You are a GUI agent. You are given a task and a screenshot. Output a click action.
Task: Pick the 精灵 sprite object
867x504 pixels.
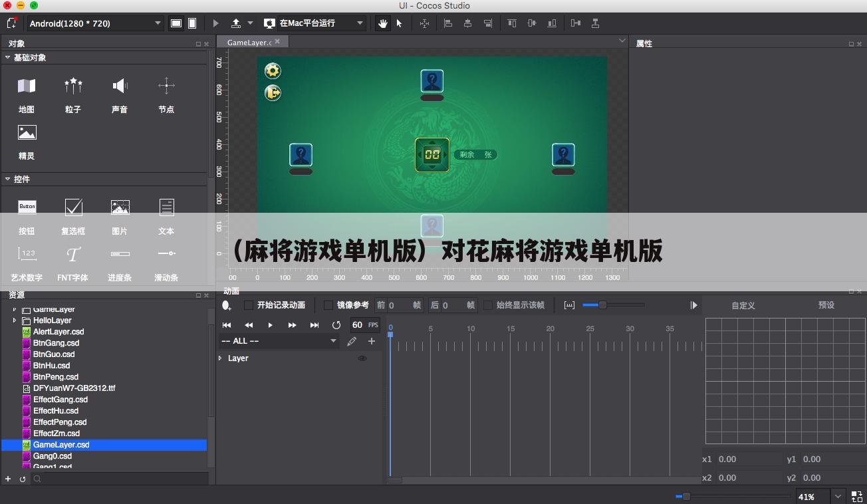pyautogui.click(x=27, y=141)
